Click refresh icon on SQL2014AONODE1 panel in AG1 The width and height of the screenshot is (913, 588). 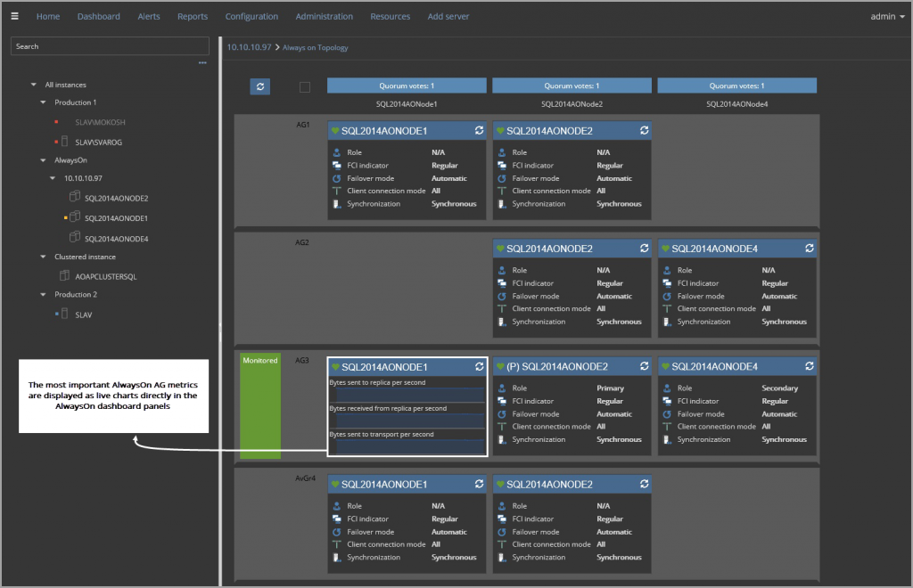(480, 130)
